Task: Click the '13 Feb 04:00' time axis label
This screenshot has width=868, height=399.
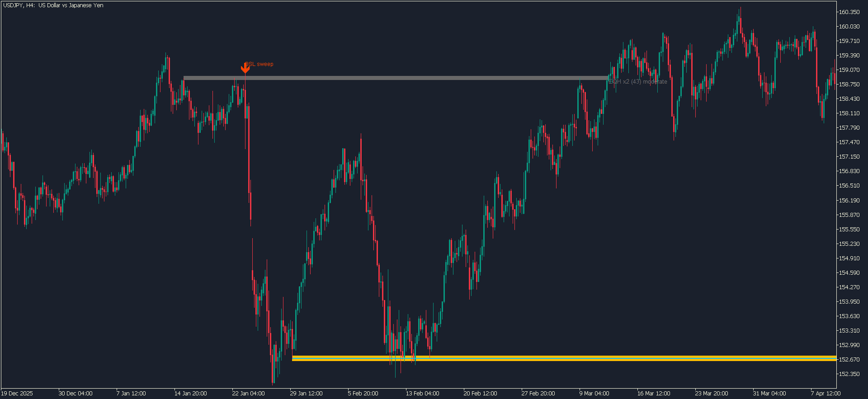Action: click(422, 394)
